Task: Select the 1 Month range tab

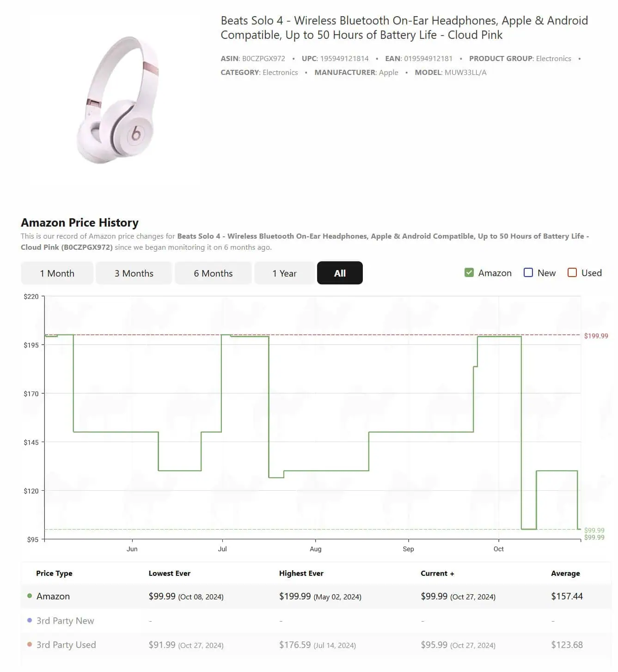Action: tap(57, 273)
